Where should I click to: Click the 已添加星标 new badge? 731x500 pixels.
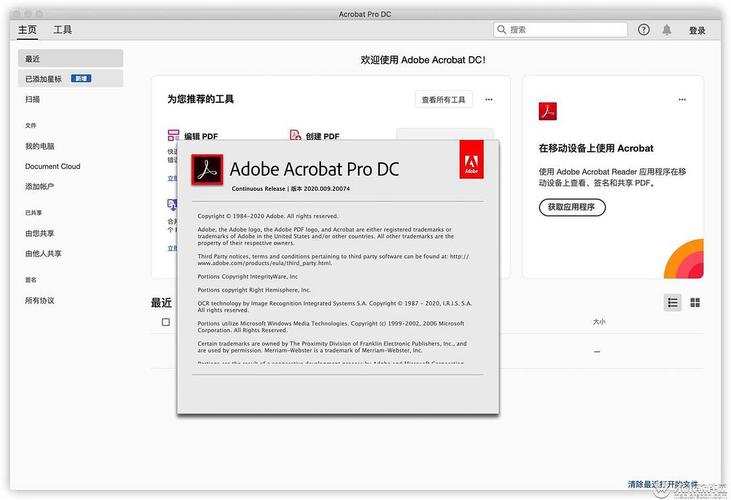coord(81,78)
